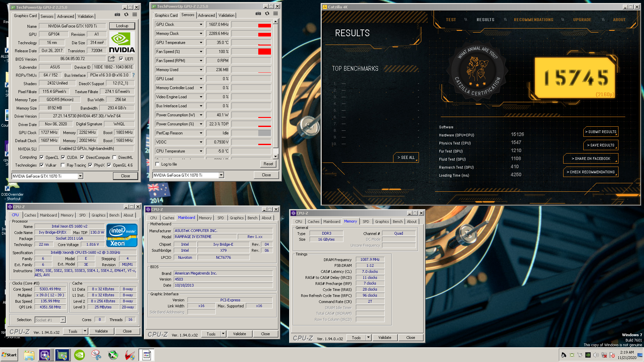Toggle the DirectCompute checkbox
644x362 pixels.
click(82, 157)
